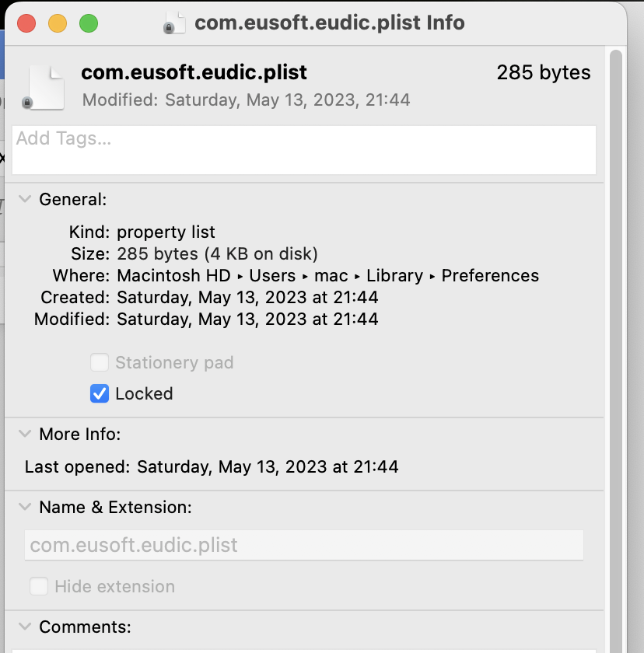
Task: Click the Last opened date text
Action: tap(268, 467)
